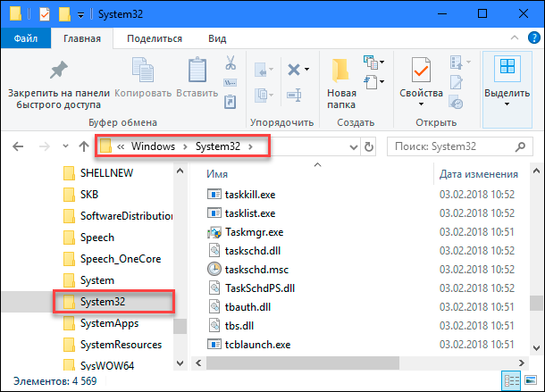Click the Properties quick access toolbar icon
The width and height of the screenshot is (545, 392).
coord(45,14)
